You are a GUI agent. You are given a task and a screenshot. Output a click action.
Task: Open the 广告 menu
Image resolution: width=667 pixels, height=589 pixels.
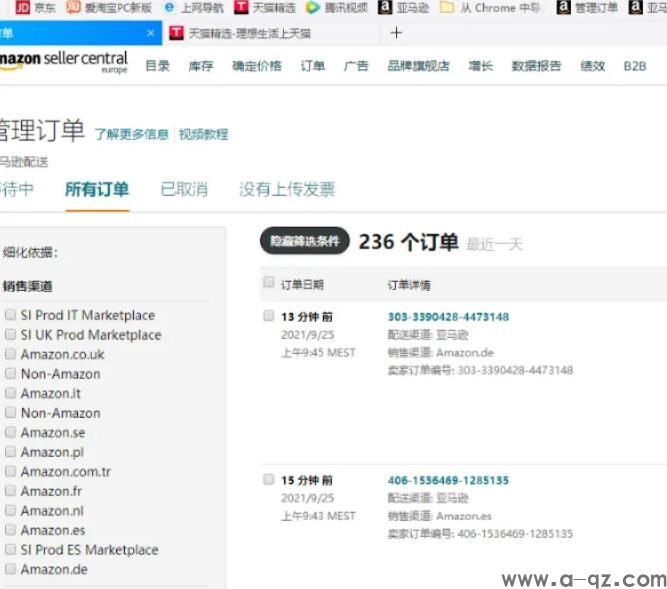pyautogui.click(x=356, y=66)
